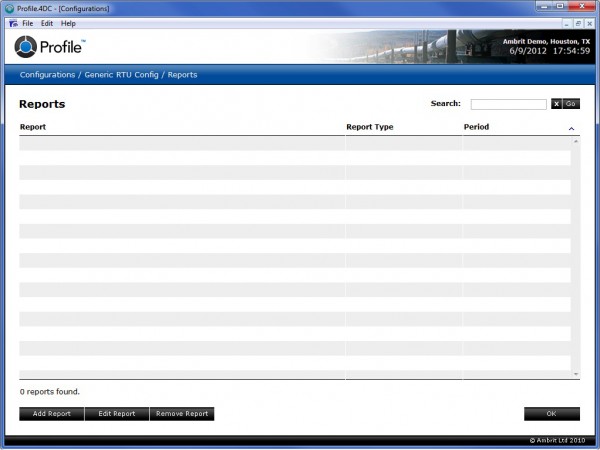600x450 pixels.
Task: Click the Profile logo icon
Action: [x=26, y=47]
